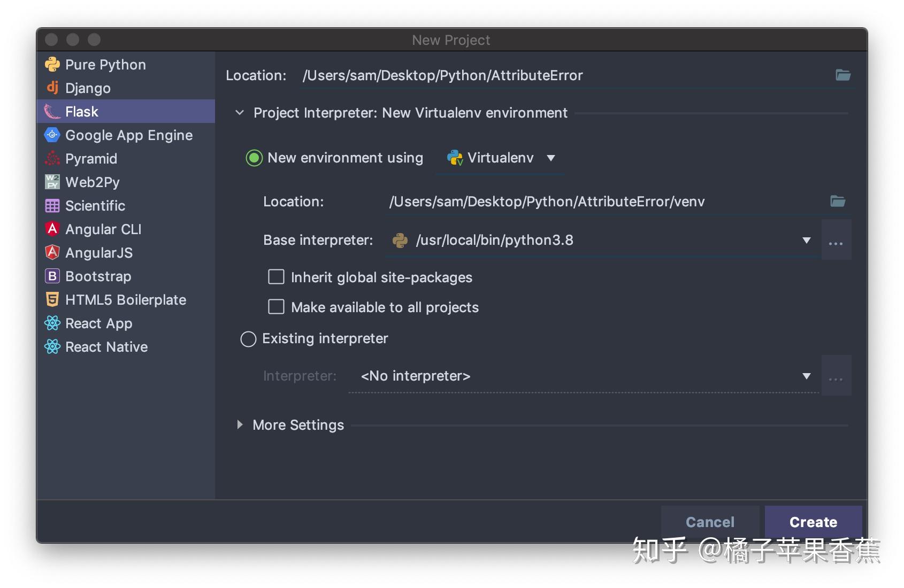Select the Scientific project grid icon
904x588 pixels.
point(52,205)
